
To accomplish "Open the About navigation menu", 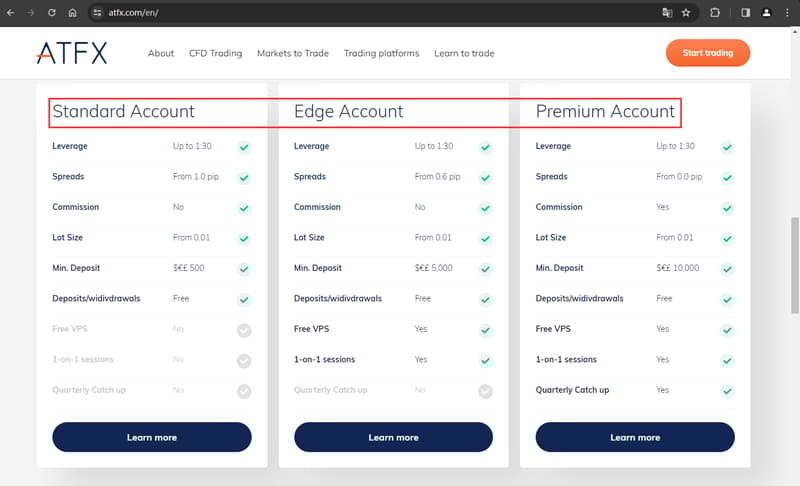I will tap(161, 53).
